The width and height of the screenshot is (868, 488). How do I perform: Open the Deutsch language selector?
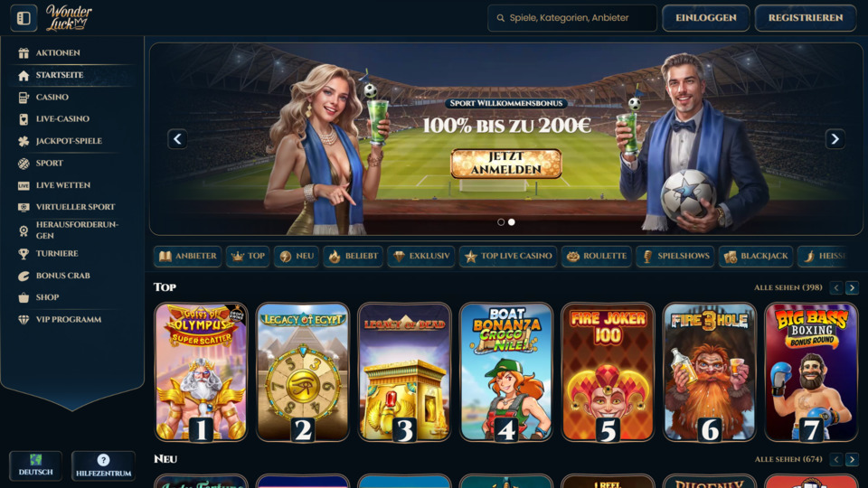tap(35, 466)
